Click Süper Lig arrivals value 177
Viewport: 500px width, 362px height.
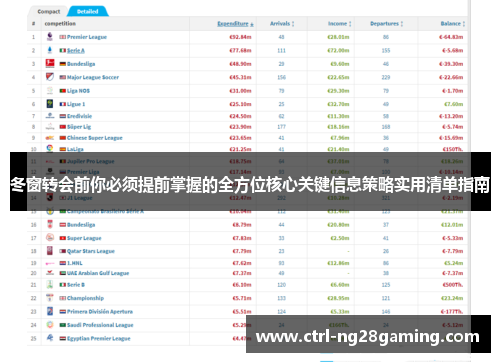281,127
